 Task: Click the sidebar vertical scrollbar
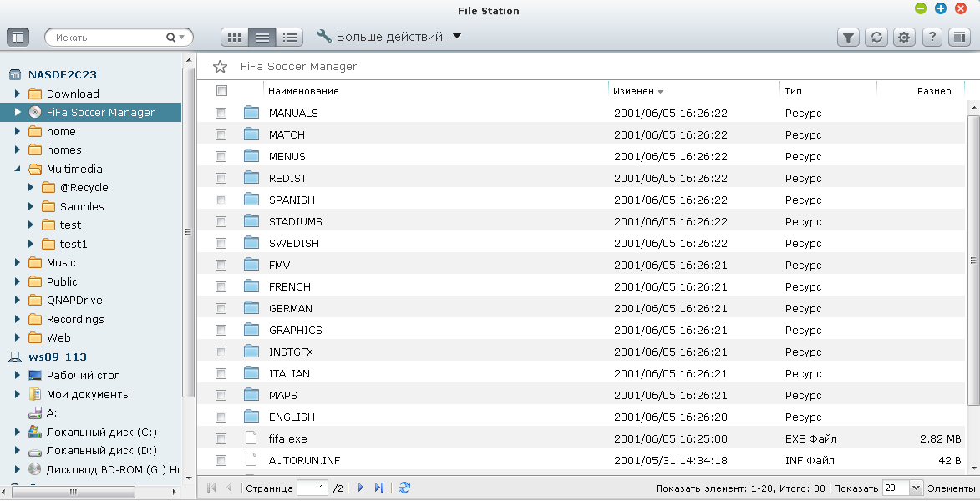188,232
